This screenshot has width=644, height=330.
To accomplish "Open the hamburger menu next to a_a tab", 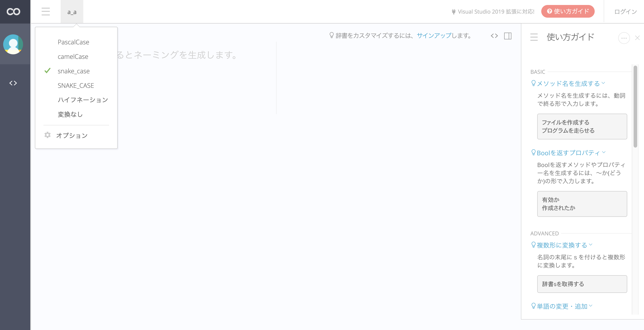I will (46, 12).
